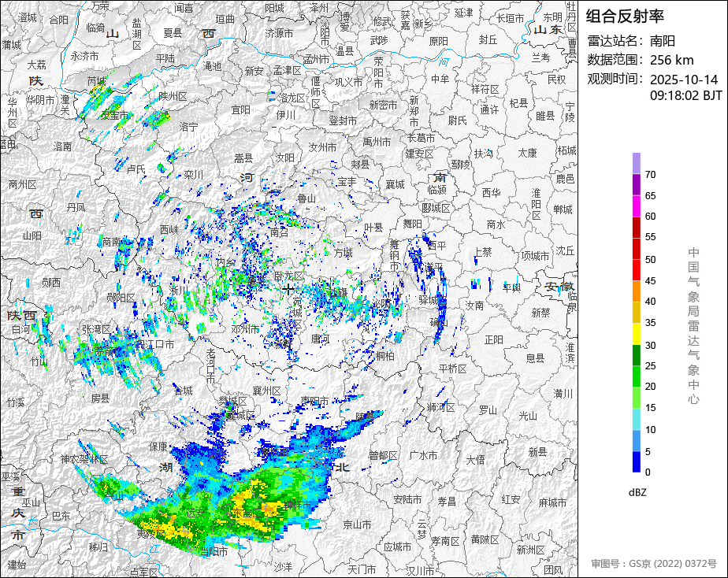Click the cyan 10–15 dBZ legend swatch
The image size is (728, 578).
pos(636,420)
